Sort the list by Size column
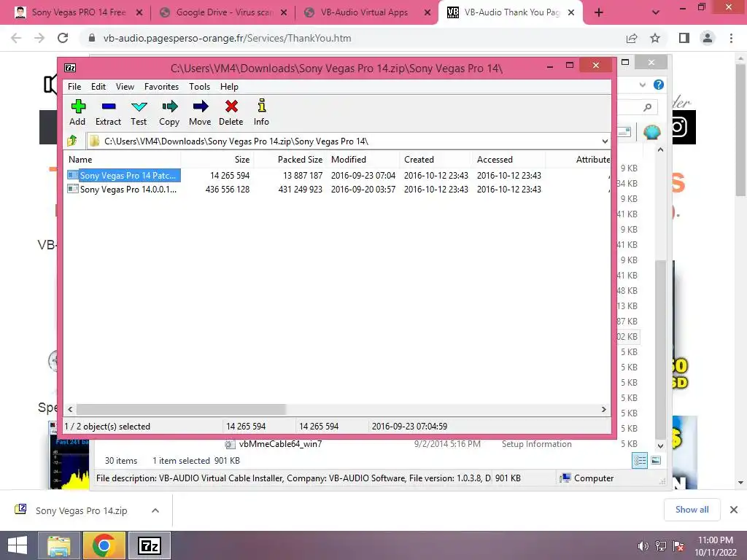 click(x=217, y=160)
